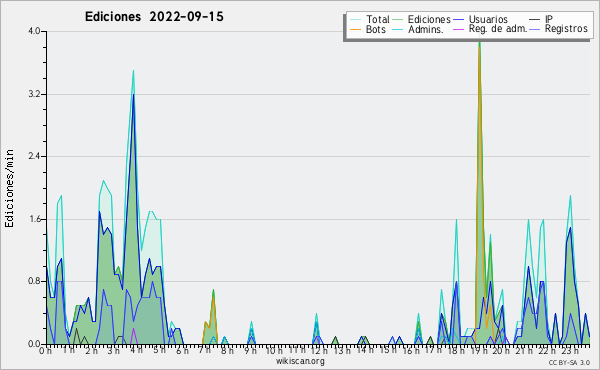600x370 pixels.
Task: Click the y-axis value 3.2
Action: [x=34, y=94]
